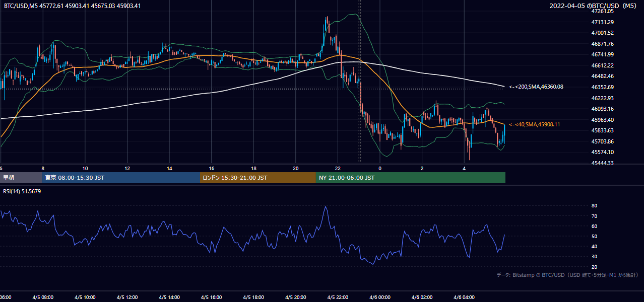Click RSI scale value 80

[595, 206]
